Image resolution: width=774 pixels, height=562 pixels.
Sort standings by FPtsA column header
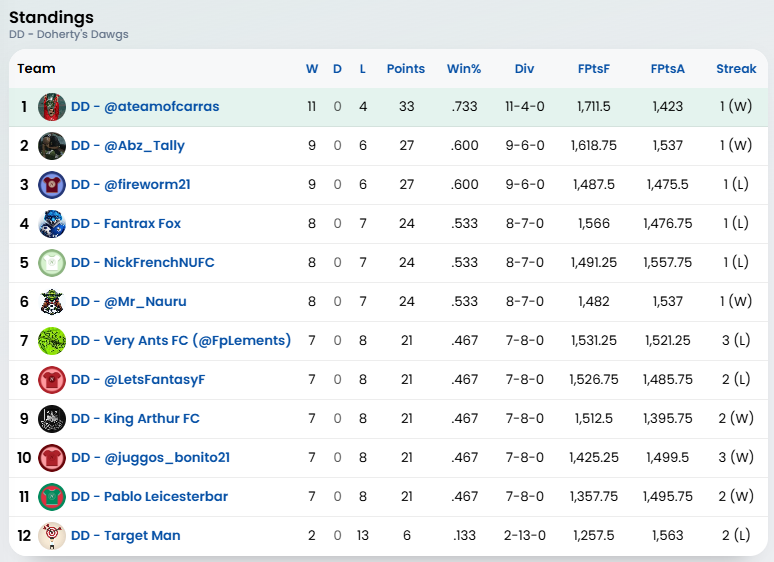click(667, 69)
